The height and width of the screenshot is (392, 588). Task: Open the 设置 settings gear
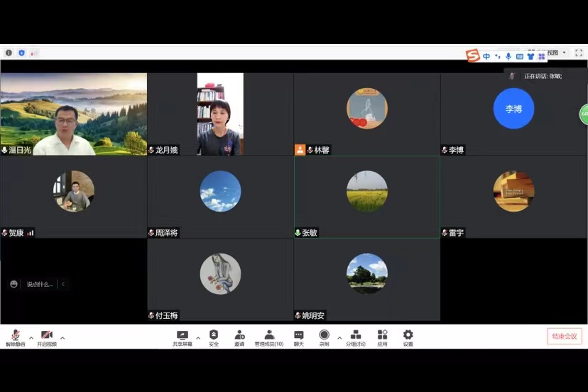coord(408,337)
